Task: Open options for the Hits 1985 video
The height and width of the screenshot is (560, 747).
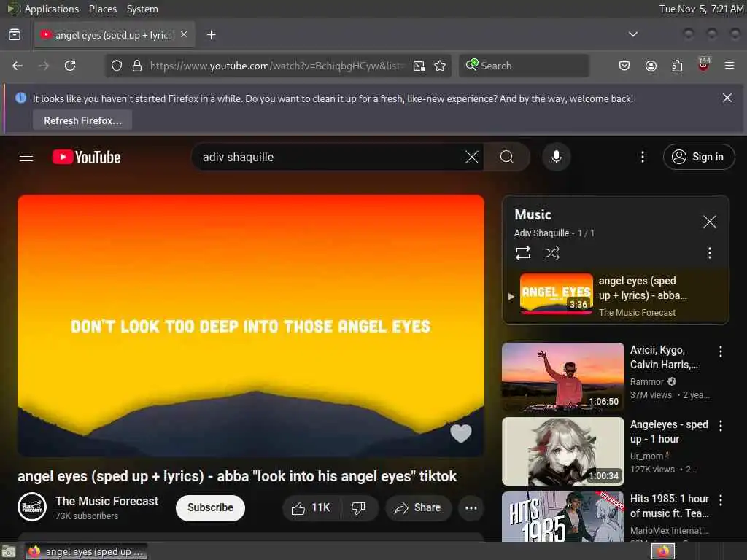Action: pyautogui.click(x=720, y=500)
